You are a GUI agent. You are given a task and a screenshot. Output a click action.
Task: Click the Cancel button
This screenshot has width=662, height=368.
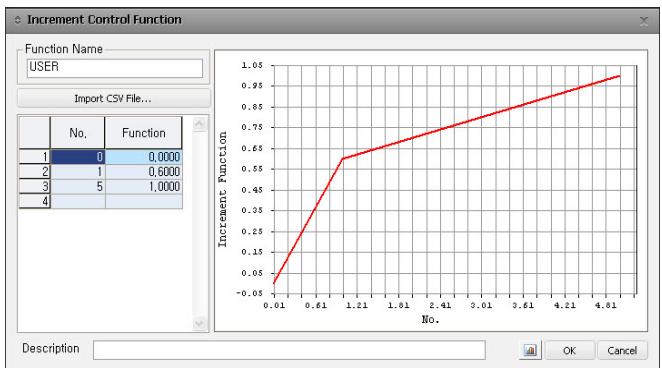point(622,350)
